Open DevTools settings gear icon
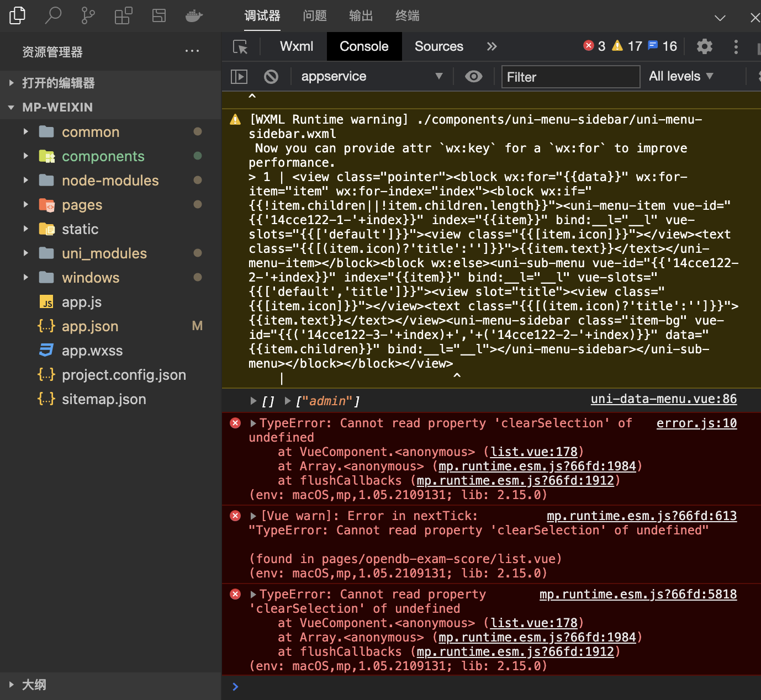This screenshot has width=761, height=700. click(704, 46)
